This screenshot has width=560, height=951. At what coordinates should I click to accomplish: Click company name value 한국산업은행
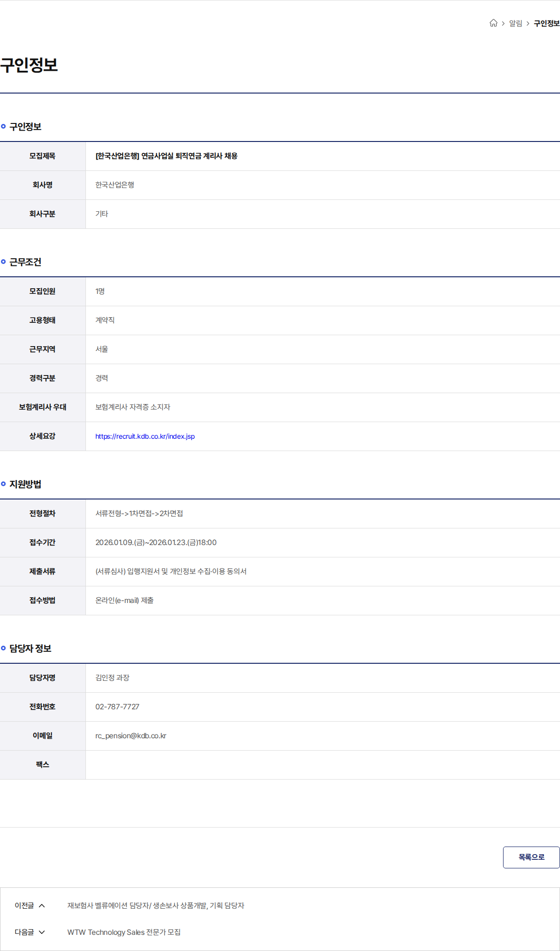point(115,185)
